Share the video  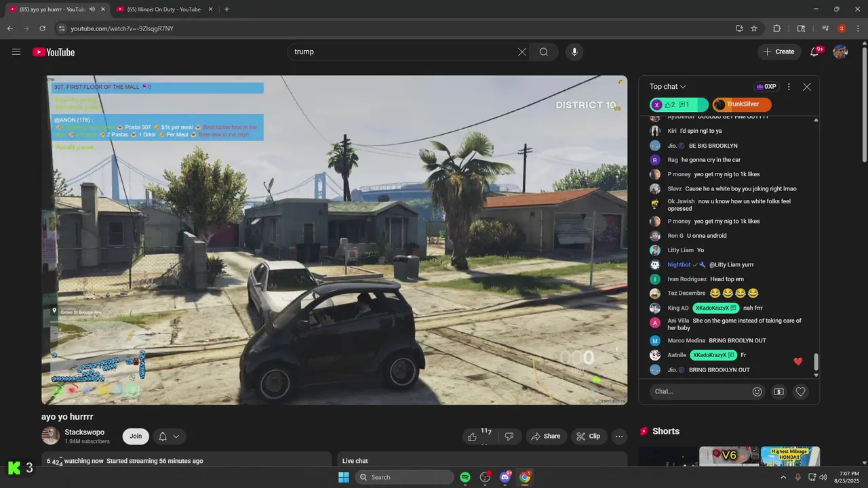click(x=546, y=436)
